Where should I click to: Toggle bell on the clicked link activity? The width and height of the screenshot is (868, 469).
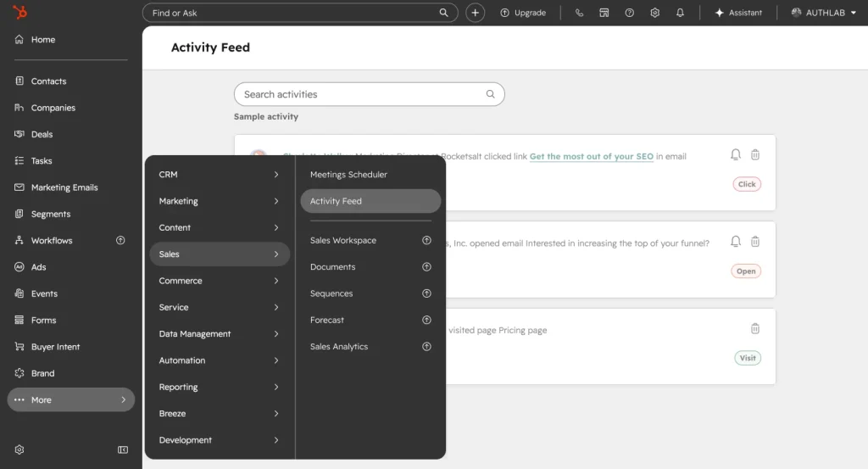(736, 155)
